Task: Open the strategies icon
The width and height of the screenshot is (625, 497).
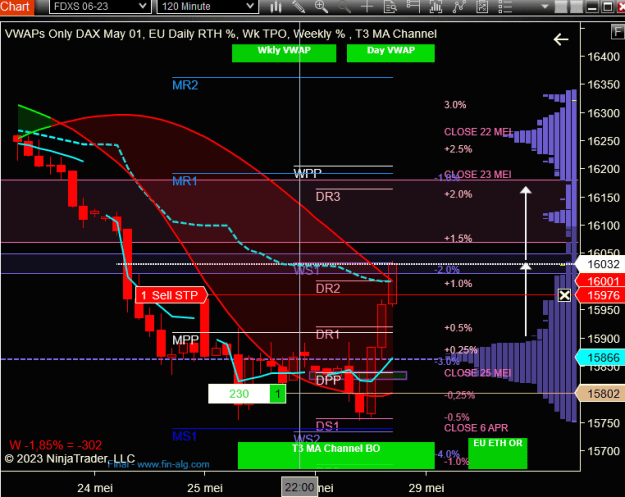Action: point(482,6)
